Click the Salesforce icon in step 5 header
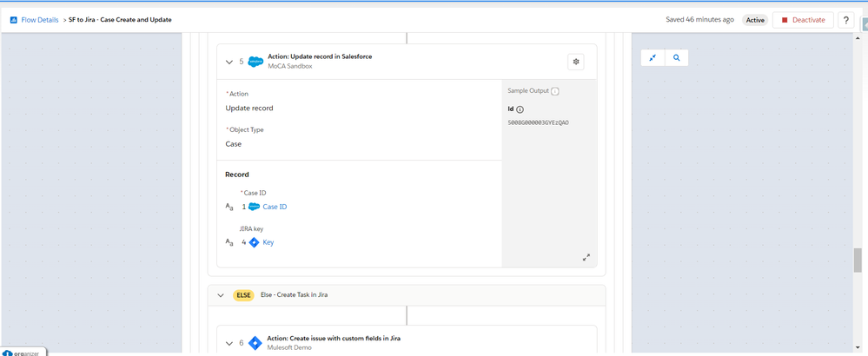The width and height of the screenshot is (868, 356). click(x=255, y=62)
